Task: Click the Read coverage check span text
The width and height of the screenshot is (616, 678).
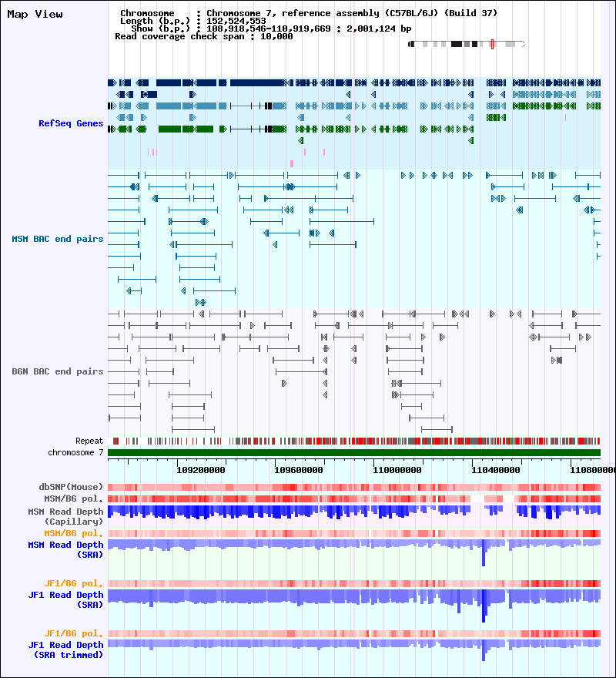Action: (203, 37)
